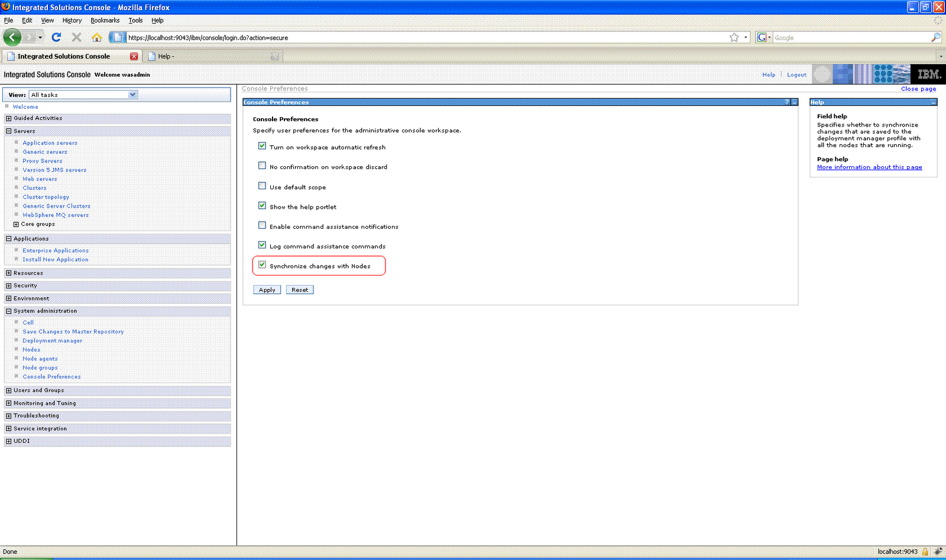The height and width of the screenshot is (560, 946).
Task: Click the Reset button
Action: tap(300, 290)
